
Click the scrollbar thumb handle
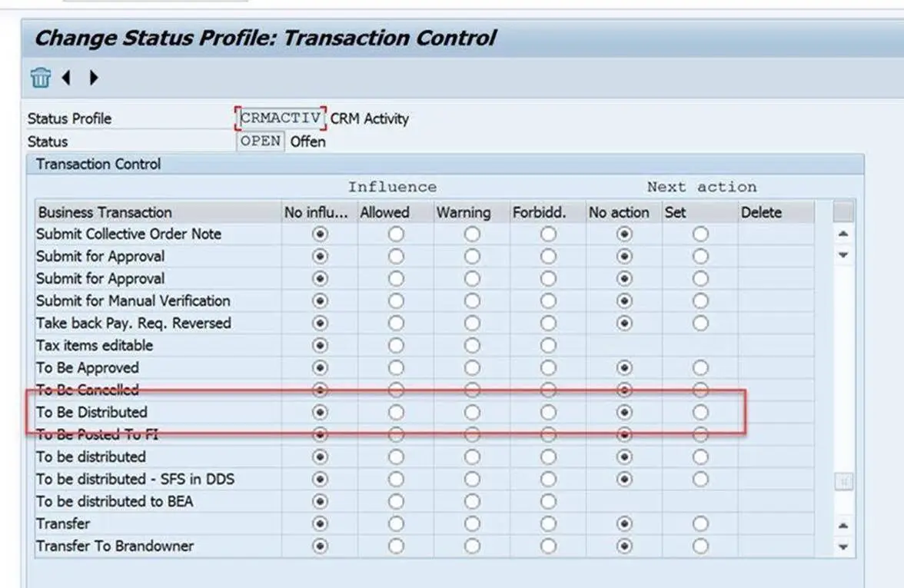point(843,481)
